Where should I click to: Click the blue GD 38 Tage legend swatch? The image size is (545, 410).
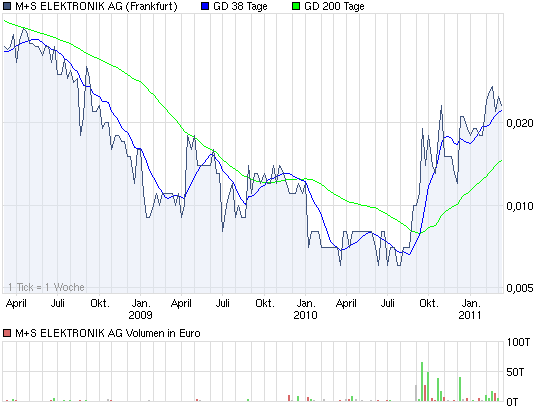pyautogui.click(x=205, y=6)
